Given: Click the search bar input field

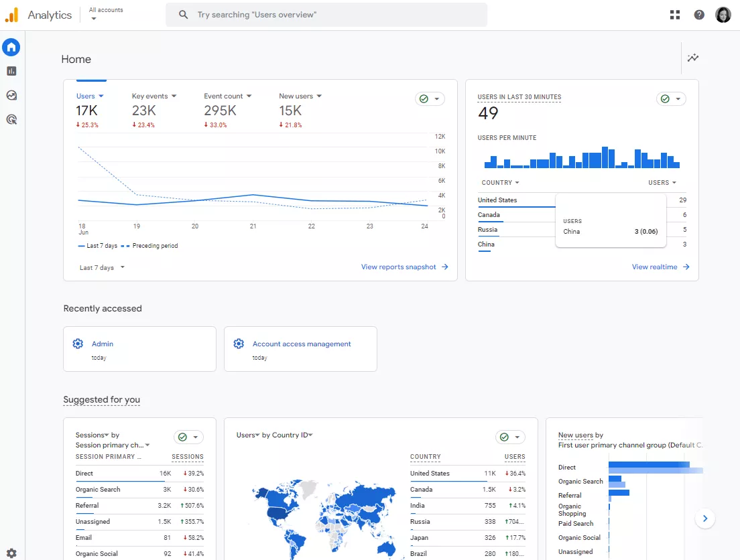Looking at the screenshot, I should tap(326, 15).
